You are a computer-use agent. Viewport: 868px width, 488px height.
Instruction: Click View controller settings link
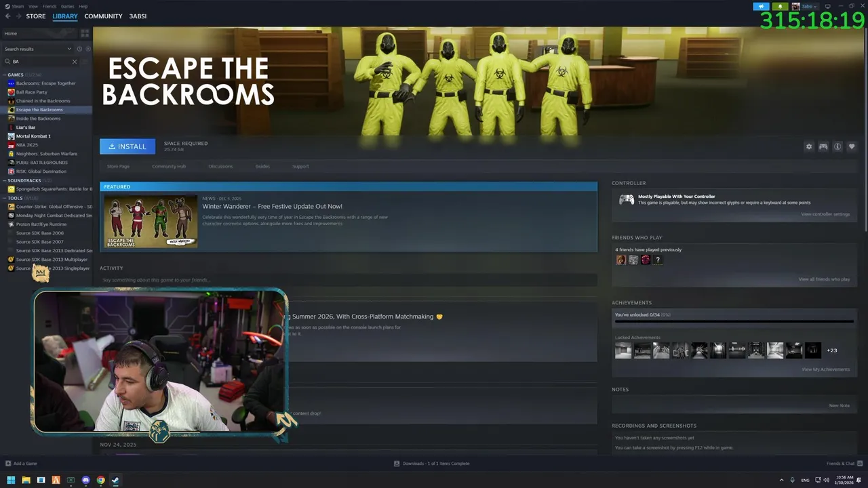coord(825,214)
